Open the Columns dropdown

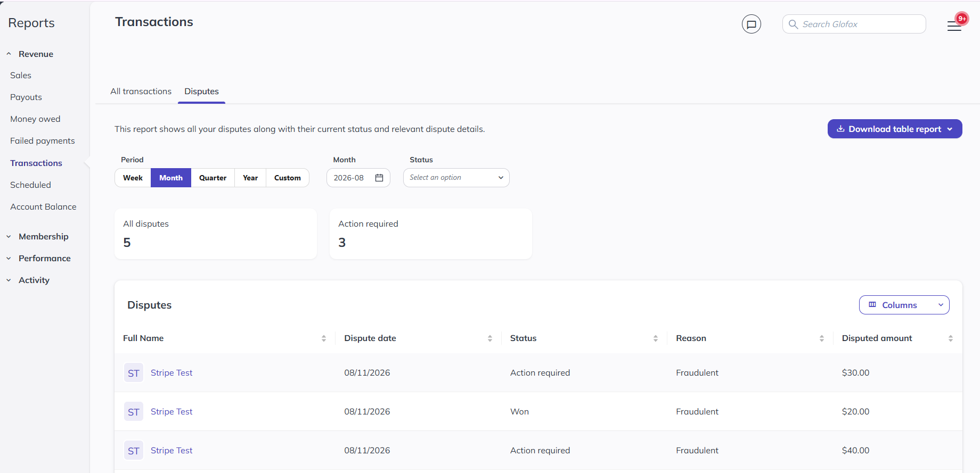(x=904, y=305)
